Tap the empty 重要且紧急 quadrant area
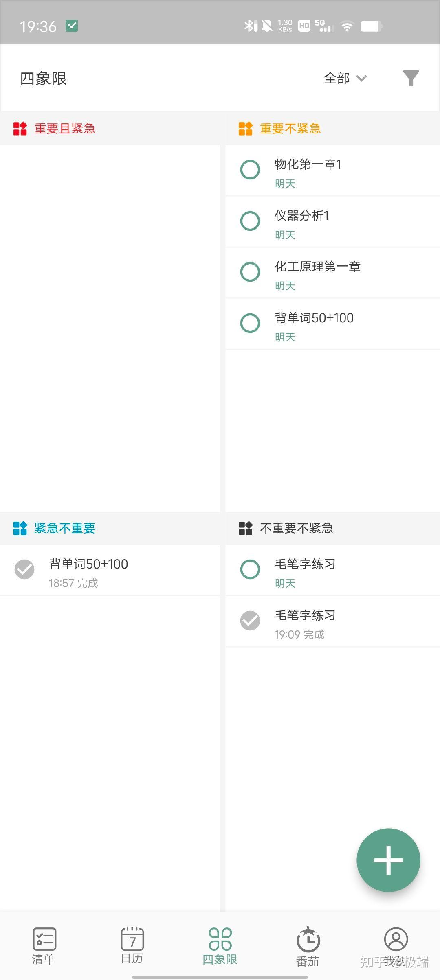This screenshot has width=440, height=980. pyautogui.click(x=110, y=326)
